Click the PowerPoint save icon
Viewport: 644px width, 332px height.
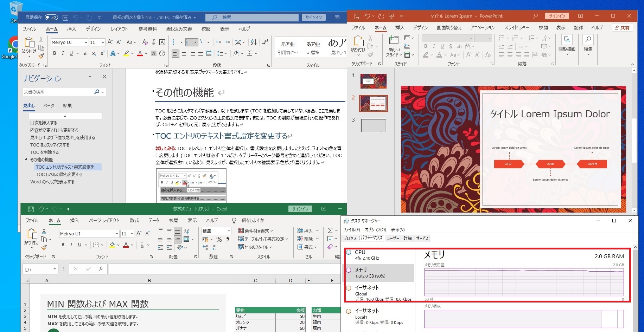pos(357,16)
